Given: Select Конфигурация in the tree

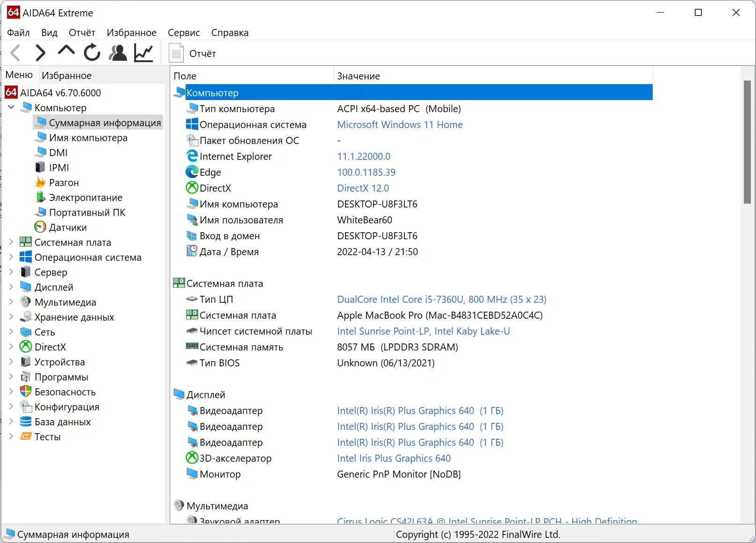Looking at the screenshot, I should coord(67,407).
